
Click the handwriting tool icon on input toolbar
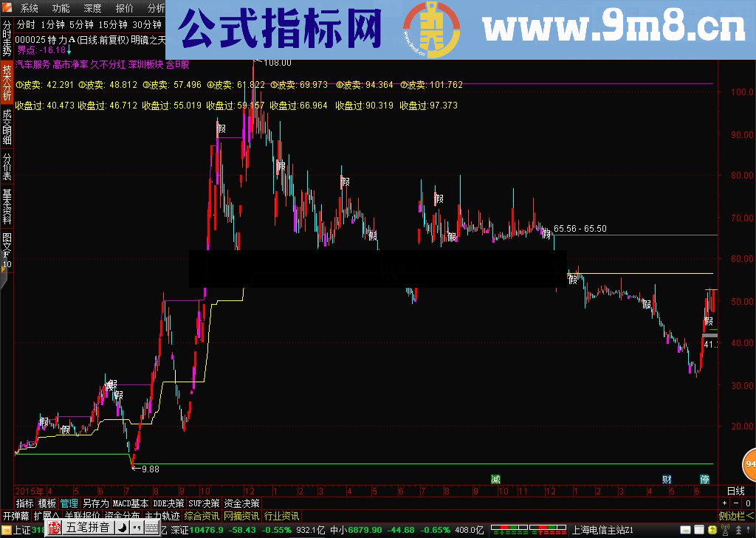122,528
